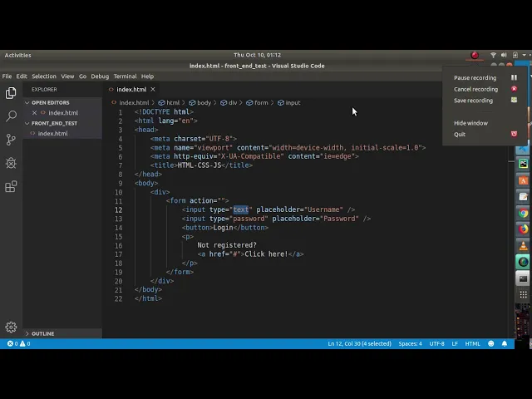Click the feedback smiley in status bar
The image size is (532, 399).
pos(491,343)
